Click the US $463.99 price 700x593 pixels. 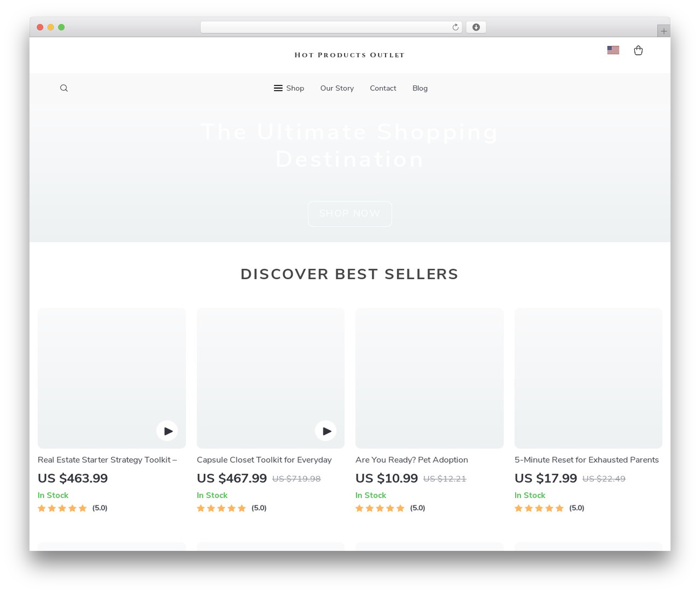(x=73, y=479)
